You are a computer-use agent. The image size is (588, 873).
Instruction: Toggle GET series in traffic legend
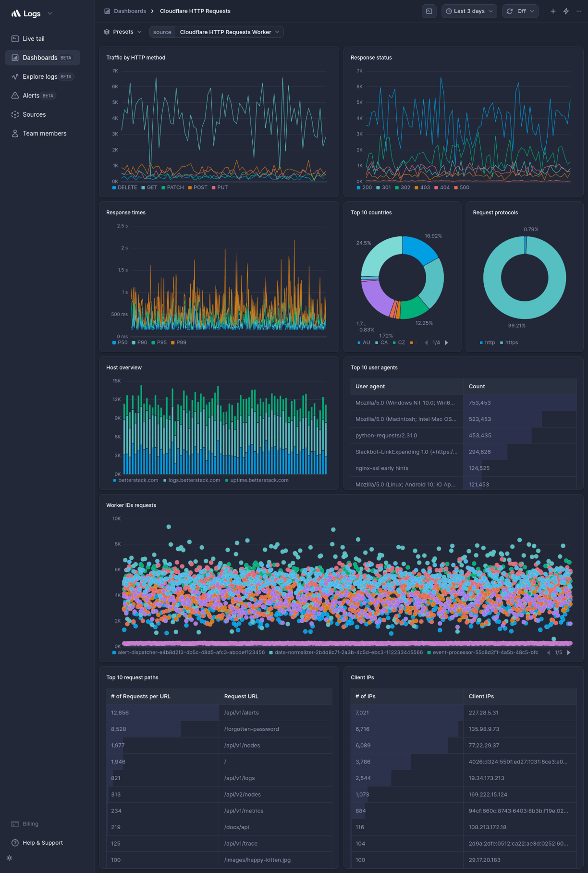pos(149,187)
